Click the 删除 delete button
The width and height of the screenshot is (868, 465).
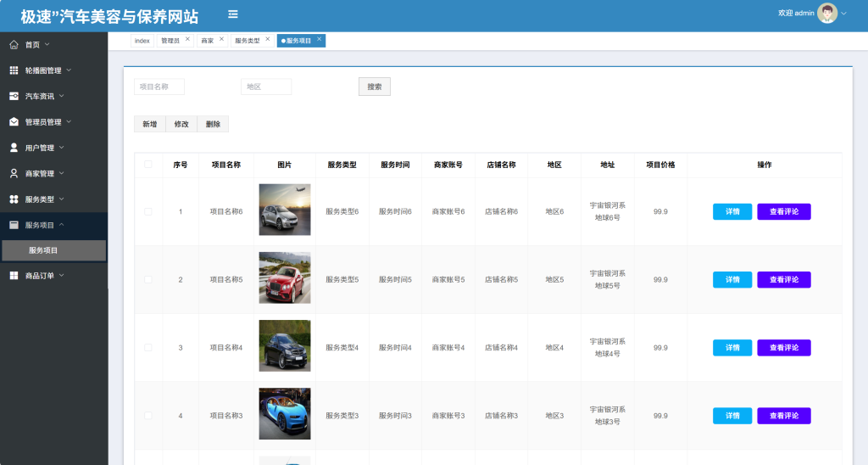pyautogui.click(x=213, y=124)
